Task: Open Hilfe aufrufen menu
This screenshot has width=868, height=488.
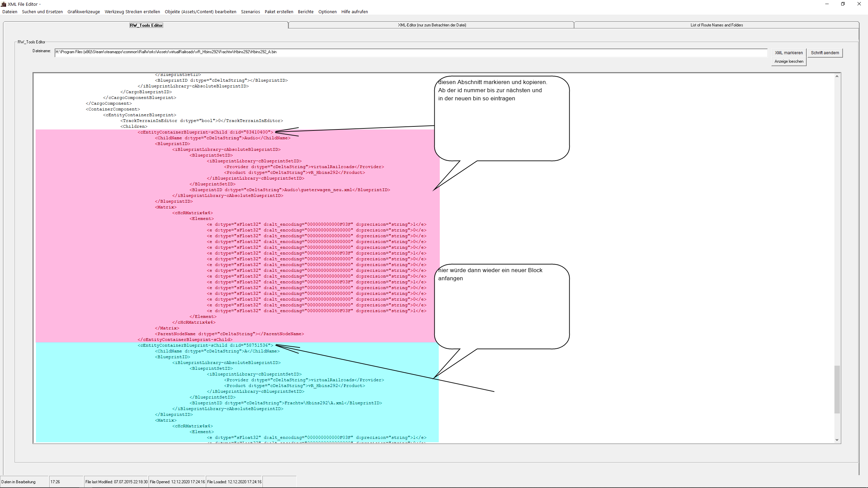Action: click(354, 12)
